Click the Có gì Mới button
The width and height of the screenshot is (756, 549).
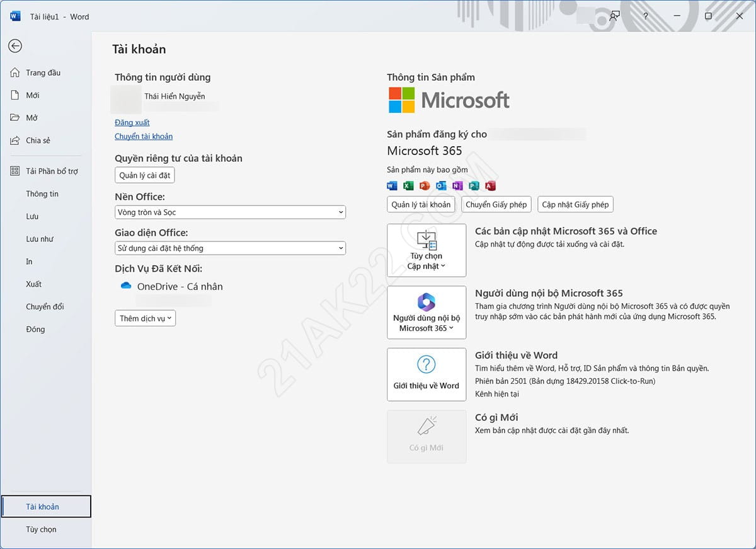click(x=427, y=437)
